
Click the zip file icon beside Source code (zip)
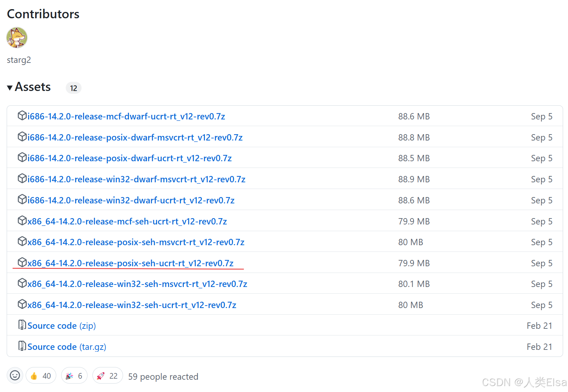(x=22, y=325)
